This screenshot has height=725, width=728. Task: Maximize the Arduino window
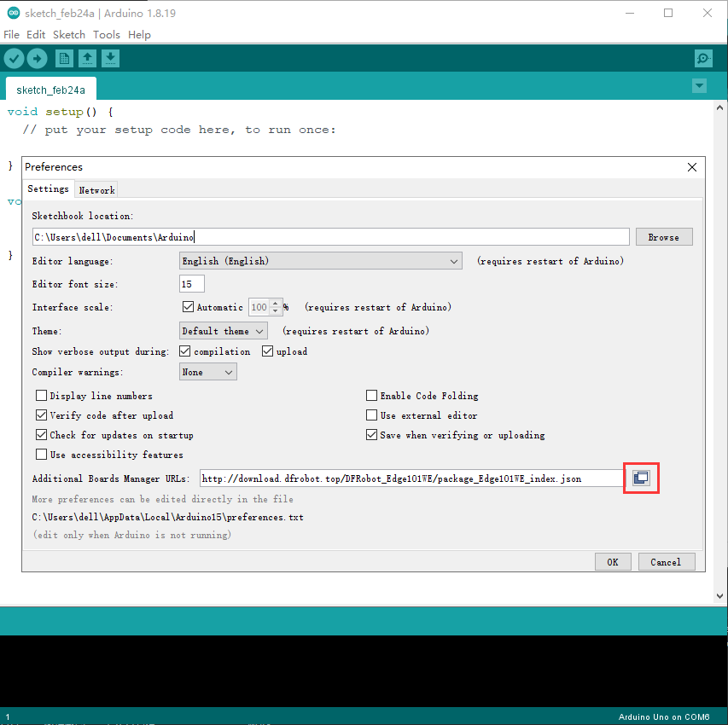click(x=668, y=13)
